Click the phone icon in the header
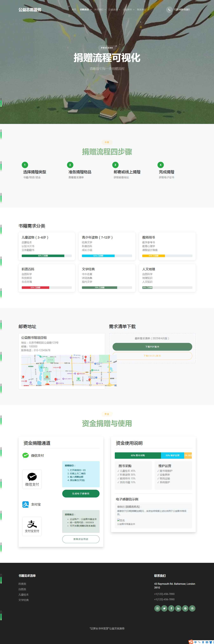Image resolution: width=214 pixels, height=644 pixels. tap(169, 10)
